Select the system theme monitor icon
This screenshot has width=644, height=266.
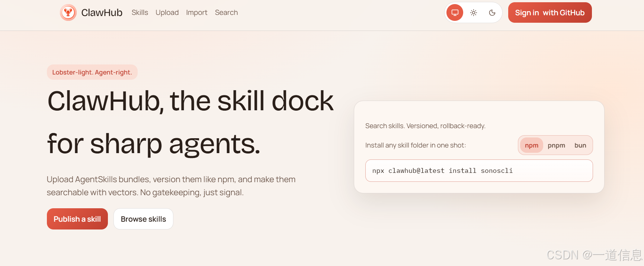(455, 13)
